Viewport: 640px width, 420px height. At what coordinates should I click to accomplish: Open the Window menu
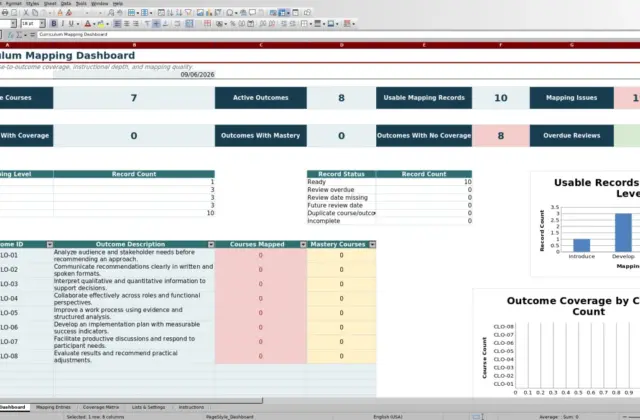[x=100, y=3]
